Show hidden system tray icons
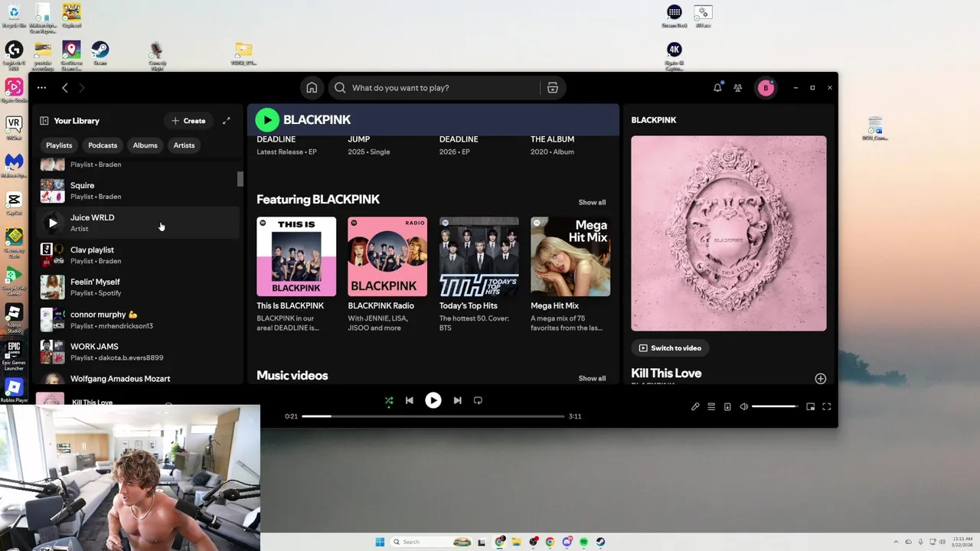Screen dimensions: 980x551 (896, 542)
